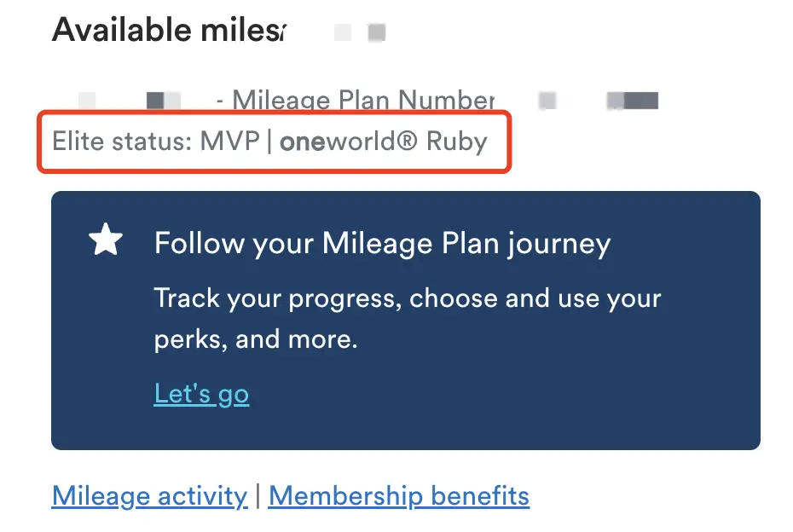This screenshot has width=793, height=532.
Task: Click the "Elite status:" label
Action: pyautogui.click(x=122, y=141)
